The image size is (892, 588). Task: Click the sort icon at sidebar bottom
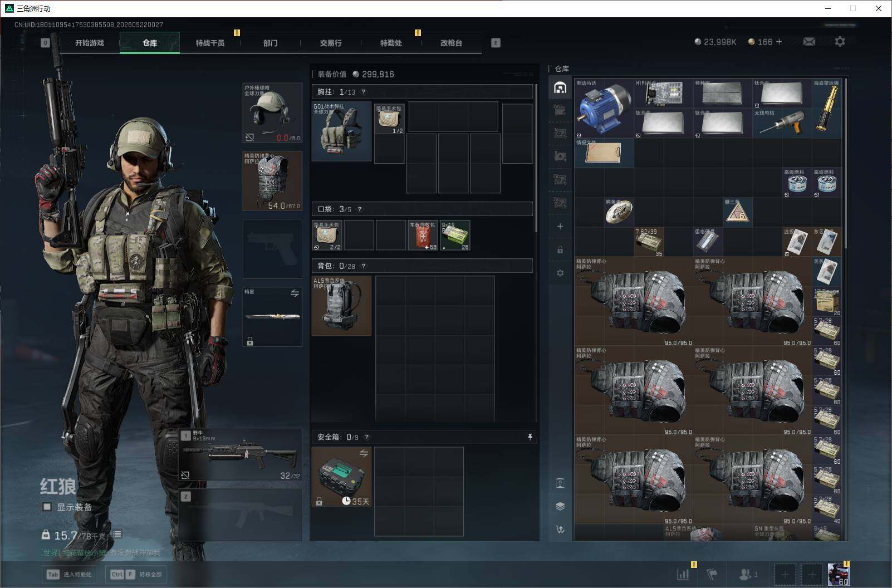(560, 530)
